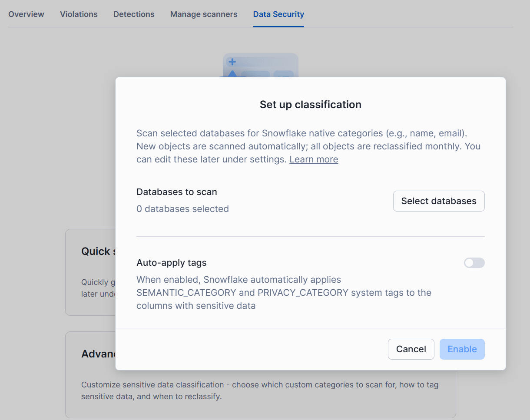Click the classification illustration icon behind dialog
The width and height of the screenshot is (530, 420).
261,65
